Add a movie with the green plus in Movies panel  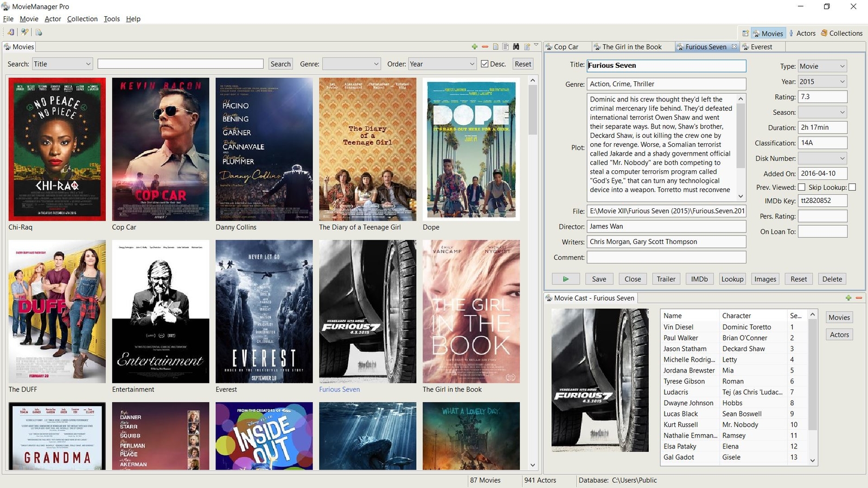pyautogui.click(x=475, y=47)
